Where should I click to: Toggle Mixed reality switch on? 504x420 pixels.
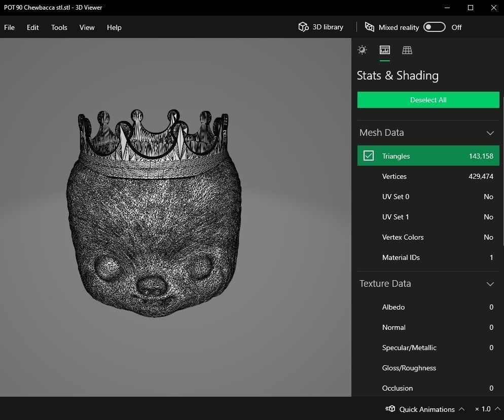[x=434, y=27]
